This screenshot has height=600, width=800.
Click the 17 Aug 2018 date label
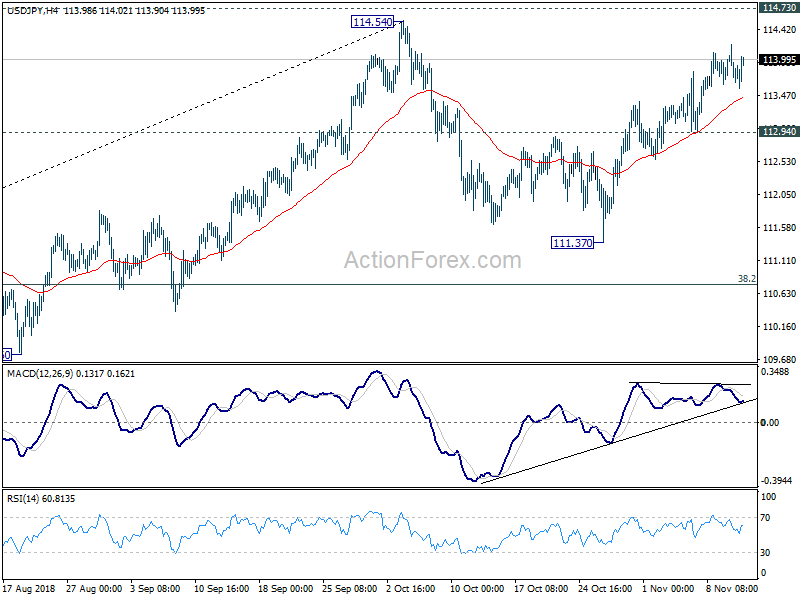coord(29,588)
